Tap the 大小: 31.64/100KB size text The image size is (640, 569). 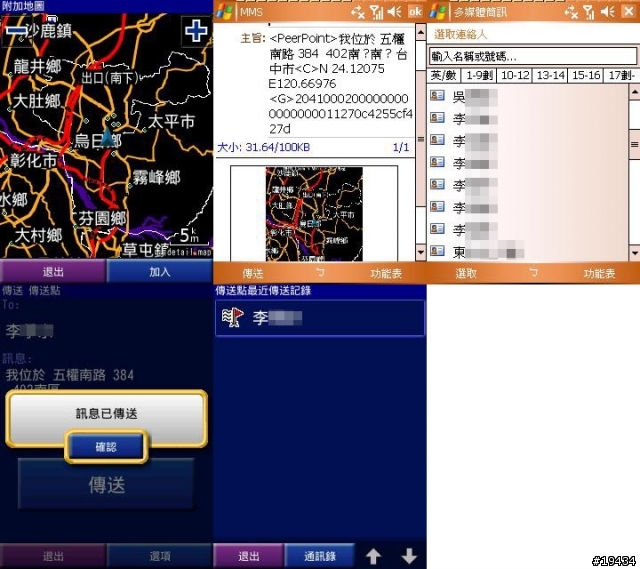pyautogui.click(x=263, y=147)
